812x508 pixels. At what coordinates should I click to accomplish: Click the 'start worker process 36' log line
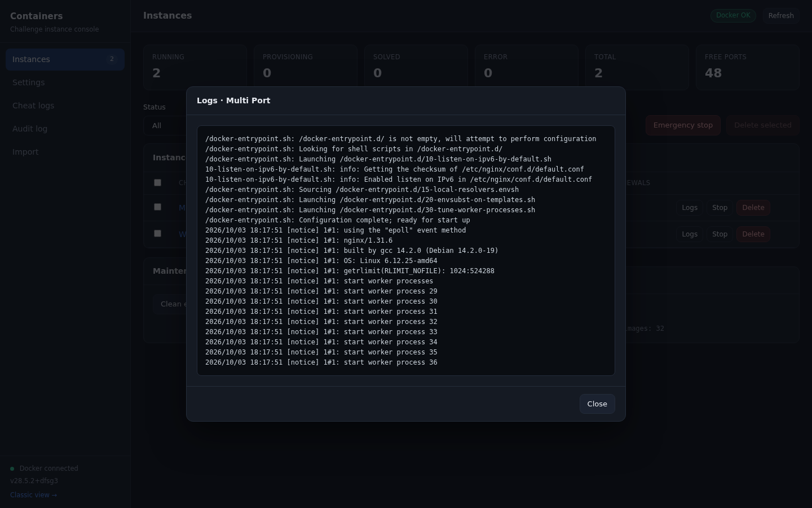[x=321, y=362]
